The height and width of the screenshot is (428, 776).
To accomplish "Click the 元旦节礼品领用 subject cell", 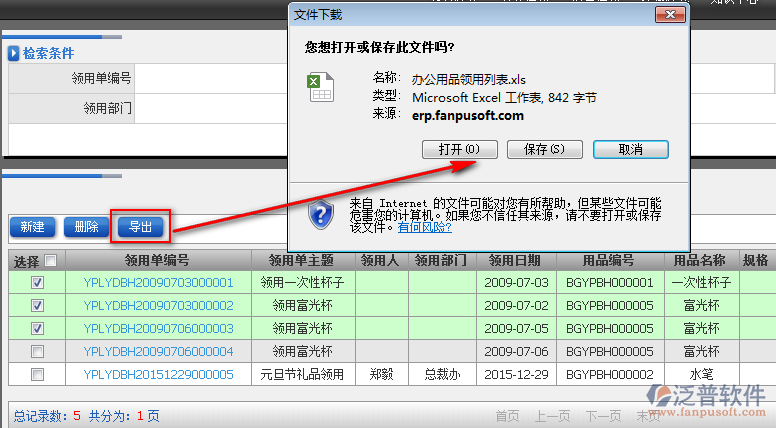I will click(302, 375).
